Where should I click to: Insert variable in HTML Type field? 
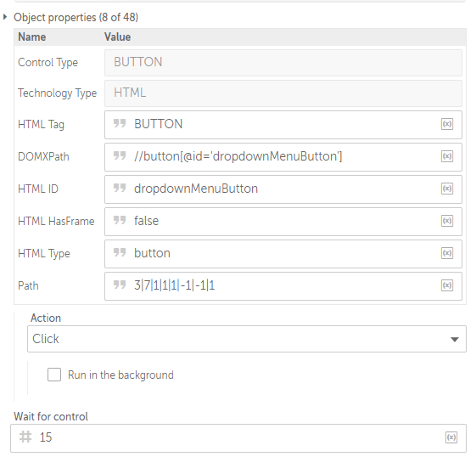point(447,253)
